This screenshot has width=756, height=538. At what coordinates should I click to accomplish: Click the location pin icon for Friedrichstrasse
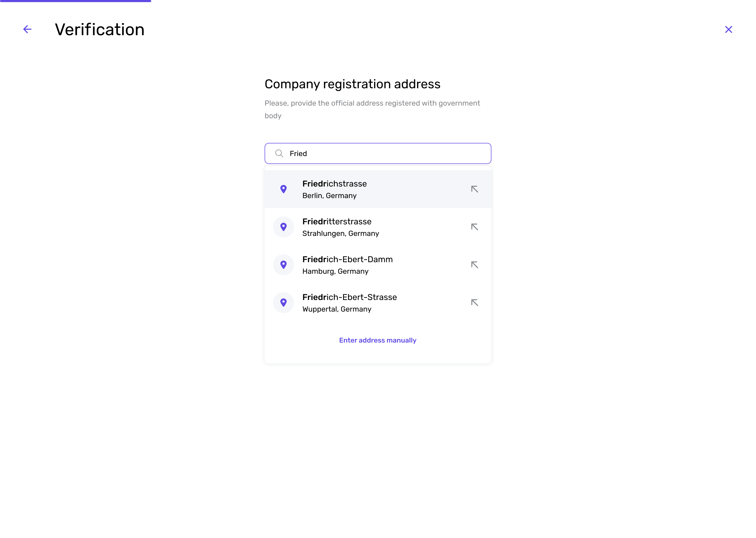point(283,189)
